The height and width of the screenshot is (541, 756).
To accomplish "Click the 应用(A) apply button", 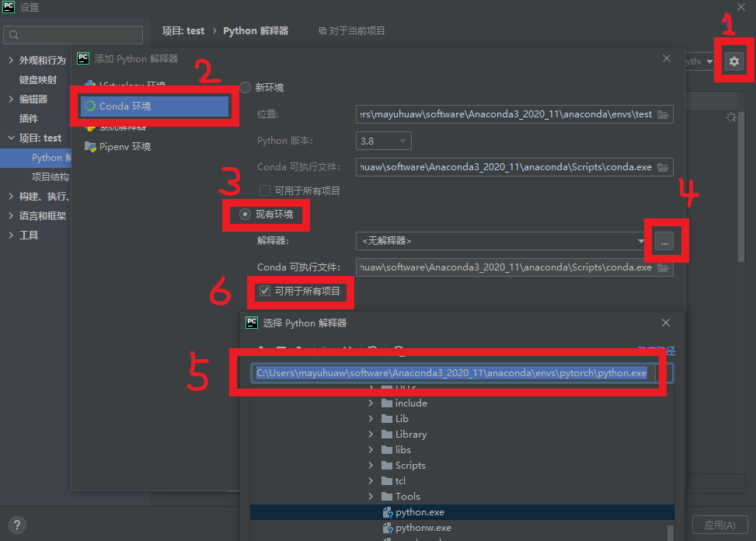I will pyautogui.click(x=719, y=525).
